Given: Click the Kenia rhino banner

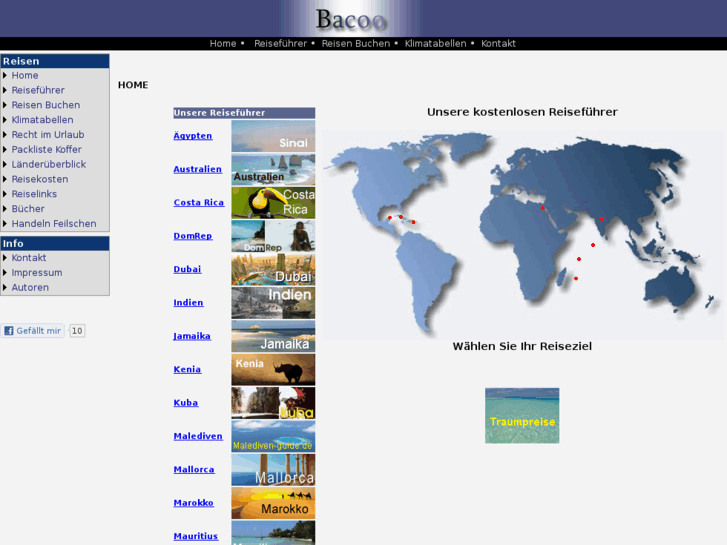Looking at the screenshot, I should tap(273, 370).
